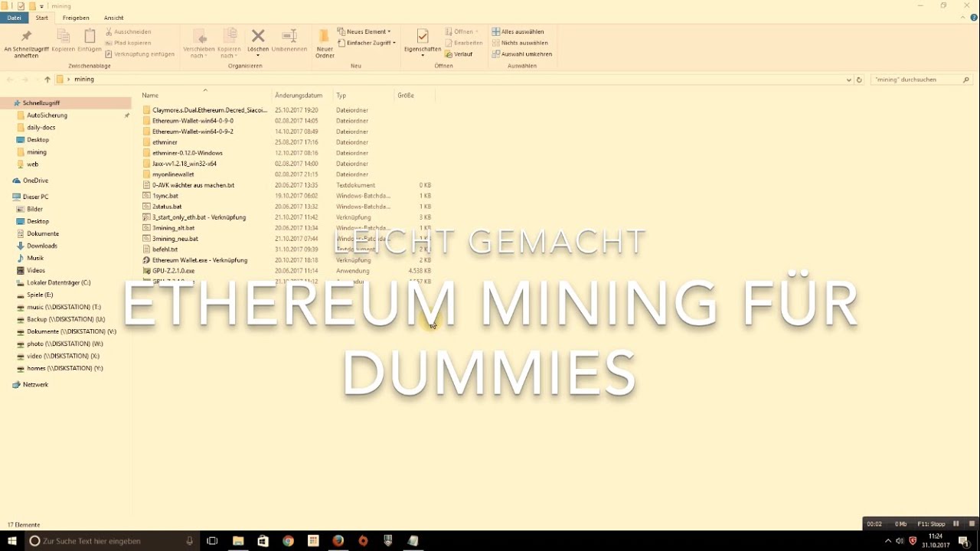
Task: Select the myonlinewallet folder
Action: 173,174
